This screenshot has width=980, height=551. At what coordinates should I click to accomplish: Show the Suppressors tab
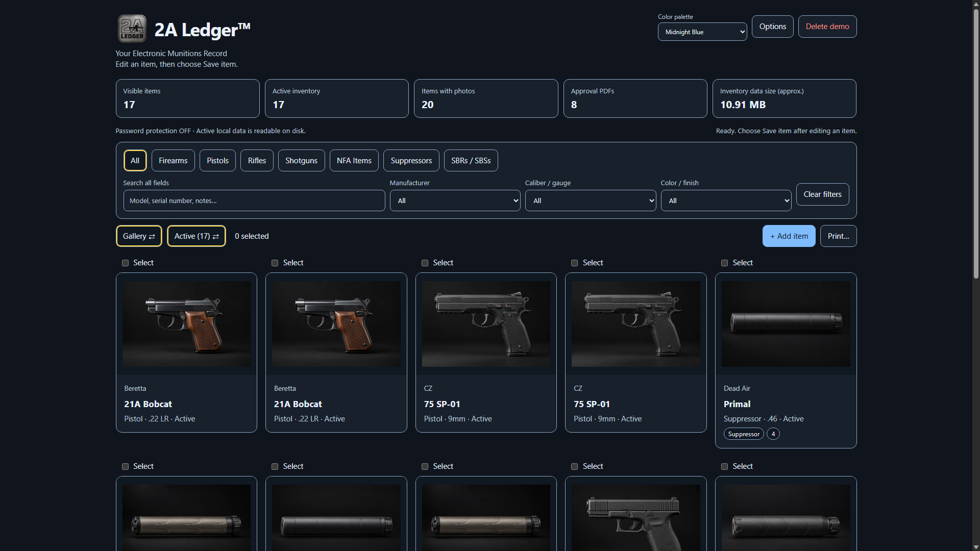tap(411, 161)
